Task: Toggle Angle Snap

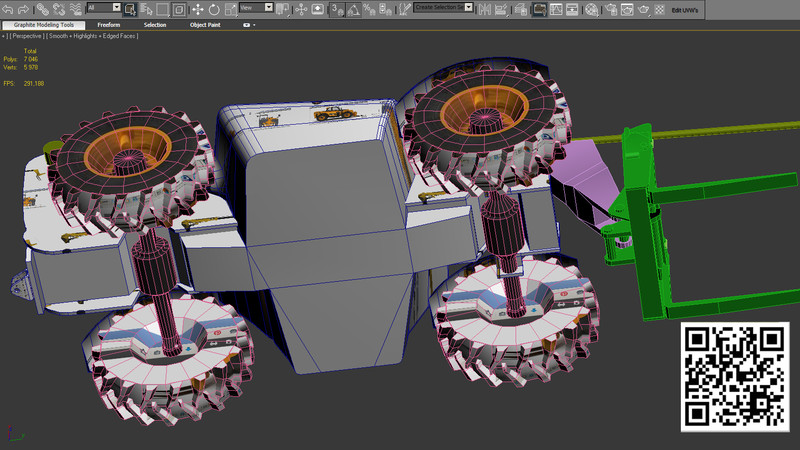Action: (356, 9)
